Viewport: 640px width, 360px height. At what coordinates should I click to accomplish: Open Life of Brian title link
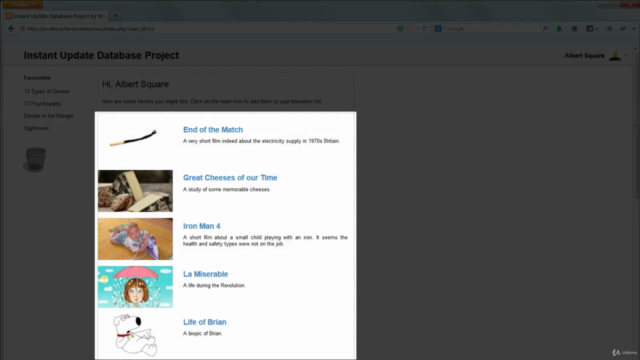point(204,322)
